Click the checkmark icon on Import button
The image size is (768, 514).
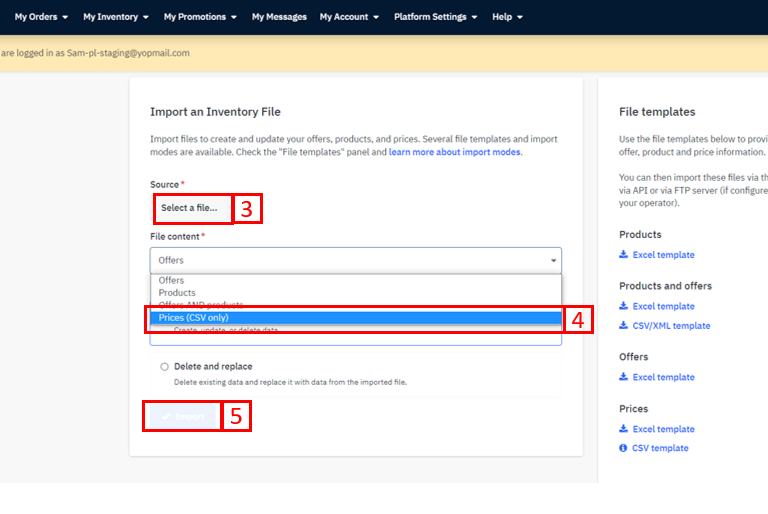[166, 417]
